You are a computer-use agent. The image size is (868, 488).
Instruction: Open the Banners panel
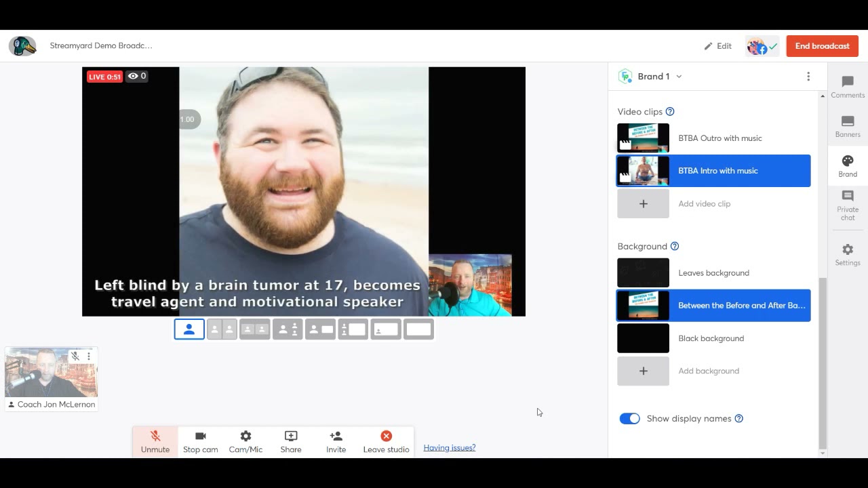click(848, 126)
